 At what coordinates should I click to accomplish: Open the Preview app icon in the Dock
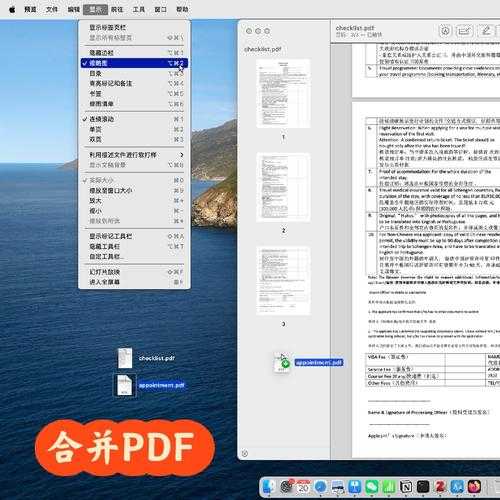pyautogui.click(x=338, y=487)
